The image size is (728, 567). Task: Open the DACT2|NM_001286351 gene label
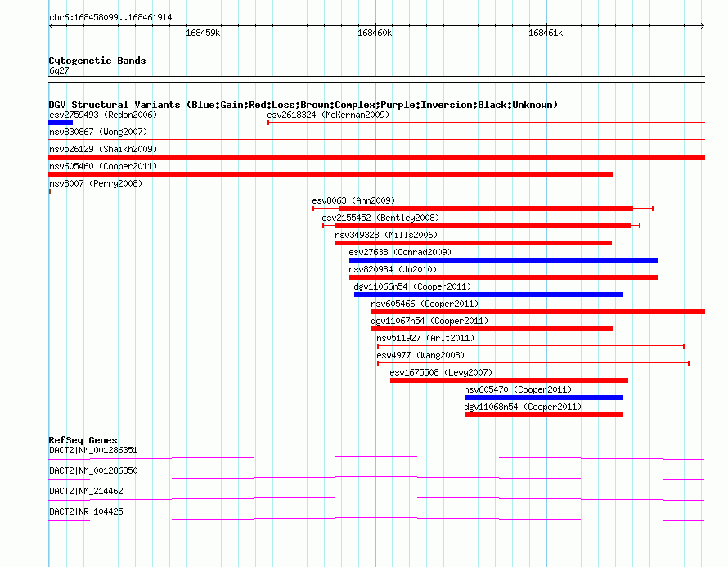click(93, 451)
